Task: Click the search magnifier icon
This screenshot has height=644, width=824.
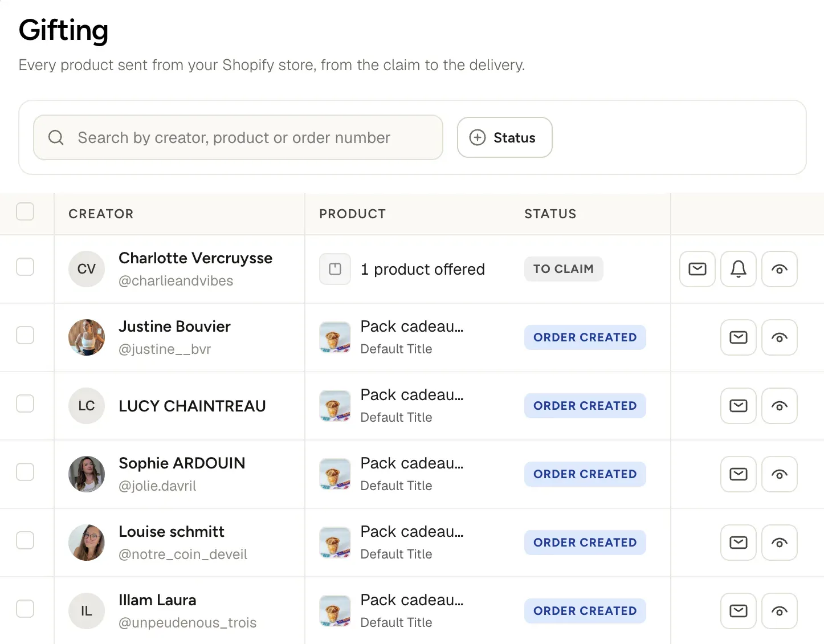Action: click(x=56, y=137)
